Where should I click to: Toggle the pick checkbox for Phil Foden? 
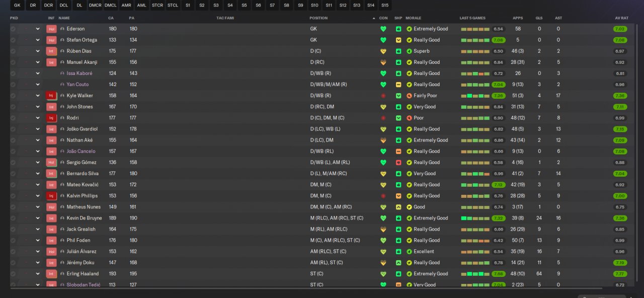pyautogui.click(x=13, y=240)
